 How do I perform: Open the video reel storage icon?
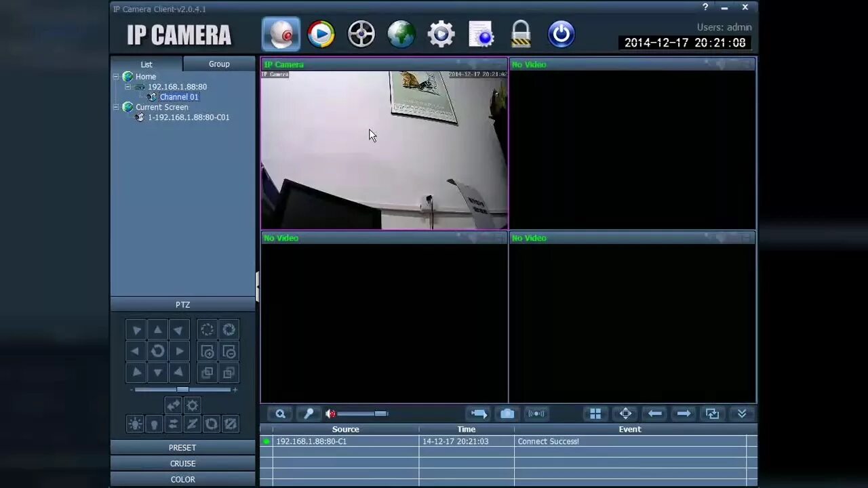coord(361,34)
